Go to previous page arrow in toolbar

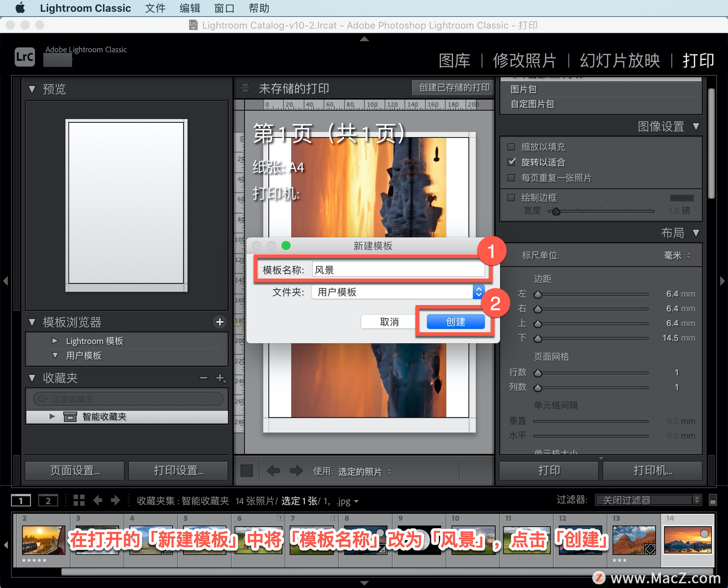tap(273, 471)
